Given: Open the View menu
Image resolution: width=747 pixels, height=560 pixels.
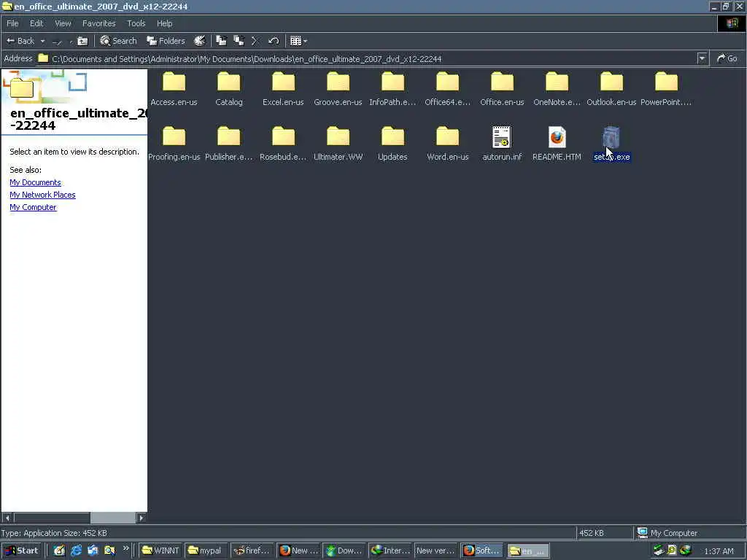Looking at the screenshot, I should coord(63,23).
